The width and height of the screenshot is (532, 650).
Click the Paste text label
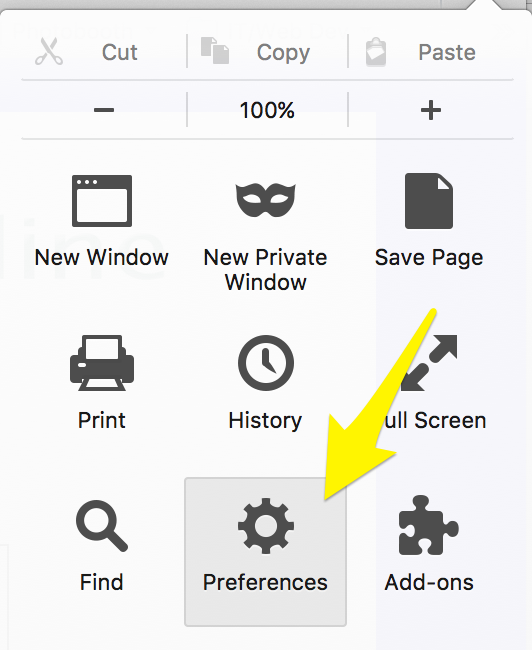[x=447, y=52]
